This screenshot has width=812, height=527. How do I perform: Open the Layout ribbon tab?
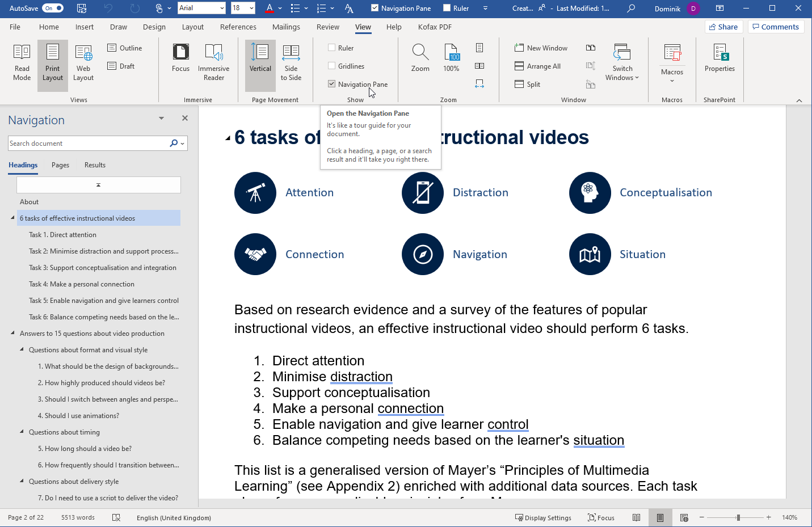coord(193,27)
